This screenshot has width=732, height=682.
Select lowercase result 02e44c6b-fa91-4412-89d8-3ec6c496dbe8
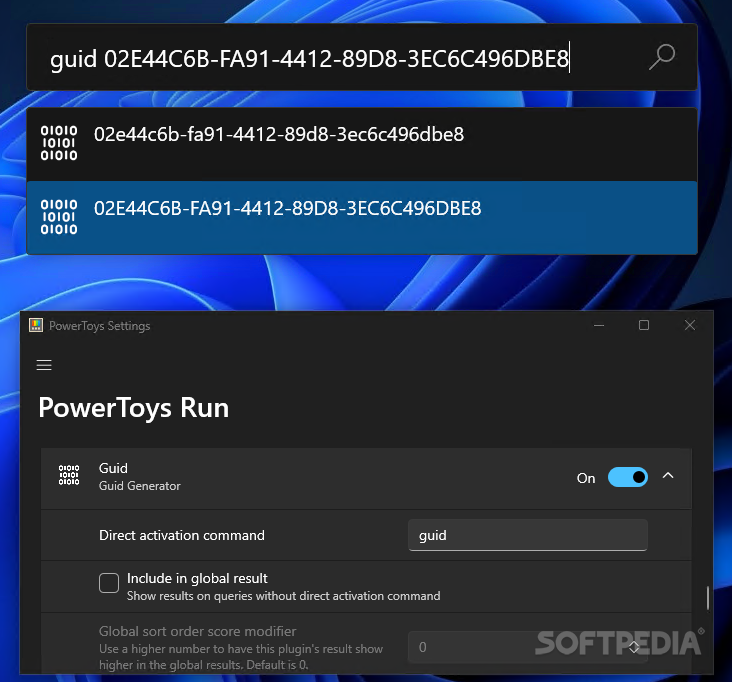[x=362, y=144]
